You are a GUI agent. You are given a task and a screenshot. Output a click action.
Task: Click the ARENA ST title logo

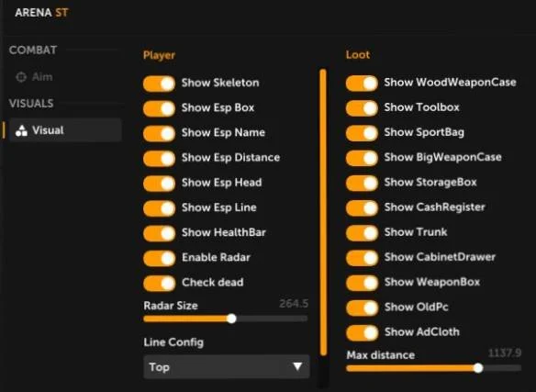pyautogui.click(x=41, y=13)
